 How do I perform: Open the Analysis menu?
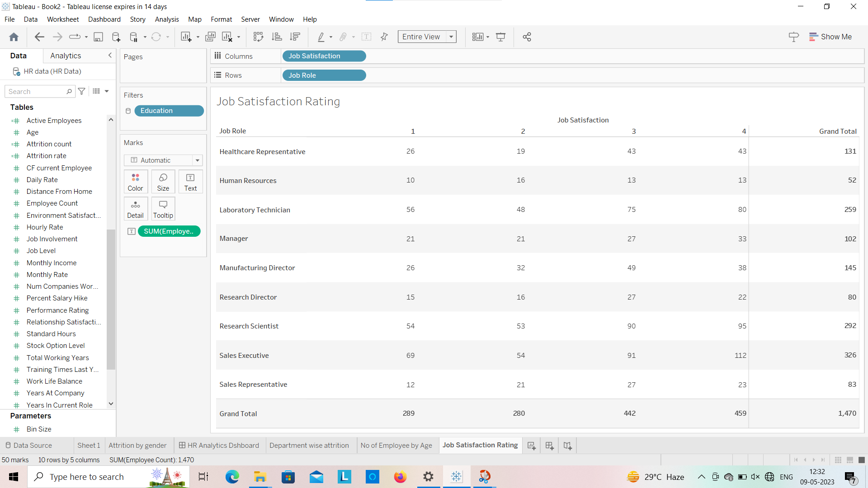(x=167, y=19)
